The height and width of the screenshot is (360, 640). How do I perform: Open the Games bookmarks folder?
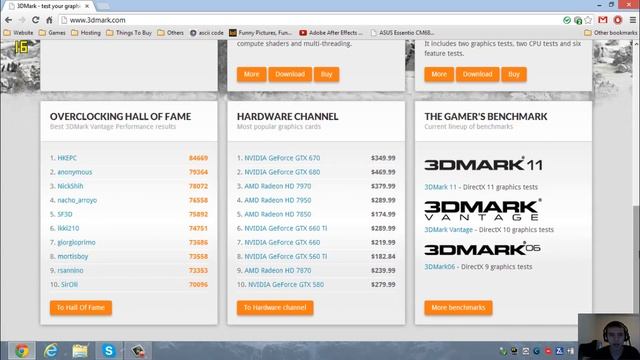point(52,33)
